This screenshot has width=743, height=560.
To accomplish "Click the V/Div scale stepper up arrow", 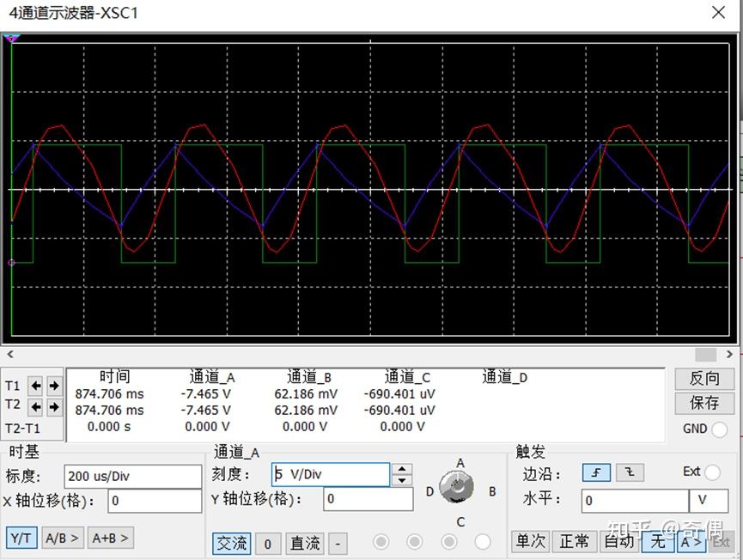I will tap(400, 469).
